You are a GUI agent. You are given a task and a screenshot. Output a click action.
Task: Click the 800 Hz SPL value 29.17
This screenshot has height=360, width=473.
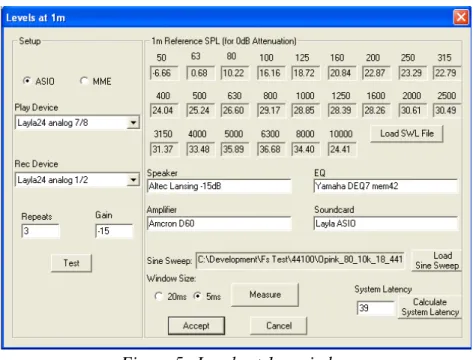click(x=271, y=111)
